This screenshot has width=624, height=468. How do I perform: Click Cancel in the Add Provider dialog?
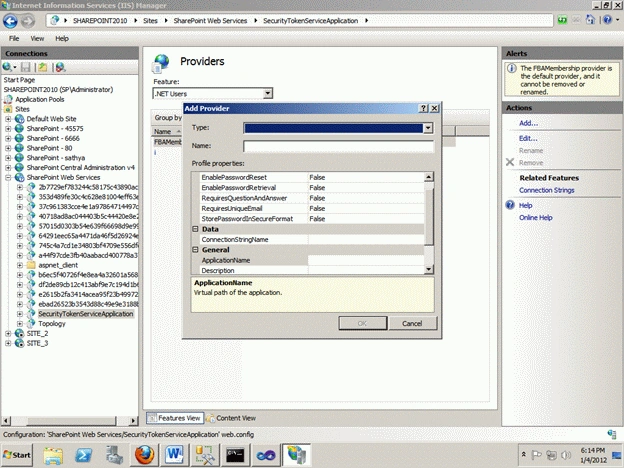(x=412, y=323)
